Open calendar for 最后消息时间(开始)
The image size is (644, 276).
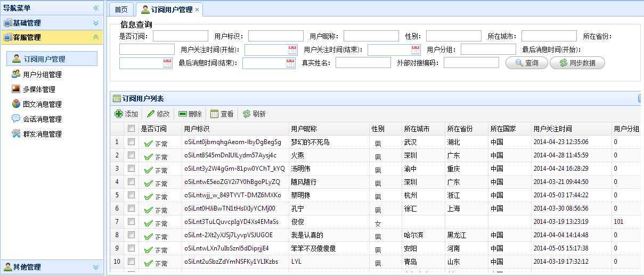167,63
